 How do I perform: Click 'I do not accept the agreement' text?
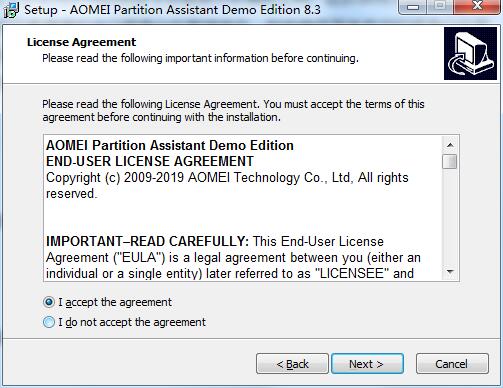click(132, 322)
